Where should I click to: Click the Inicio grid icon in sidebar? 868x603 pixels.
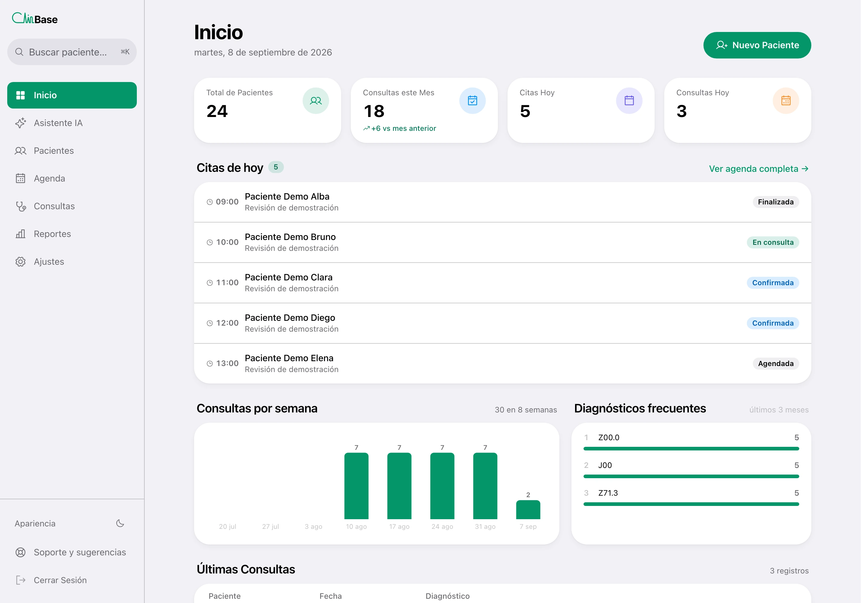pos(20,95)
